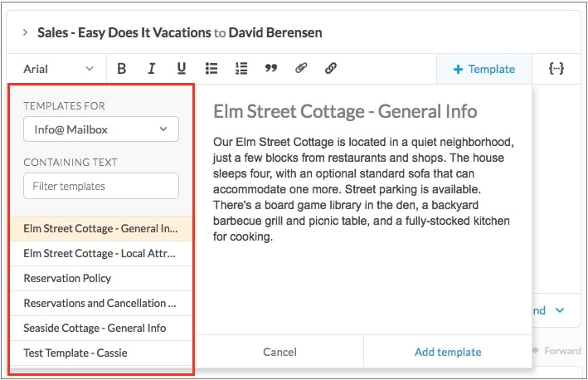This screenshot has width=588, height=380.
Task: Select Elm Street Cottage - Local Attractions template
Action: click(101, 254)
